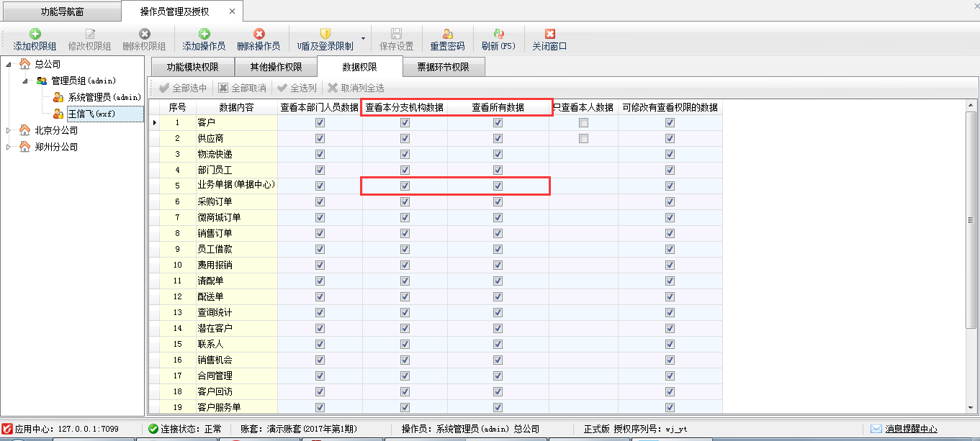
Task: Click the 删除操作员 red icon
Action: pos(259,34)
